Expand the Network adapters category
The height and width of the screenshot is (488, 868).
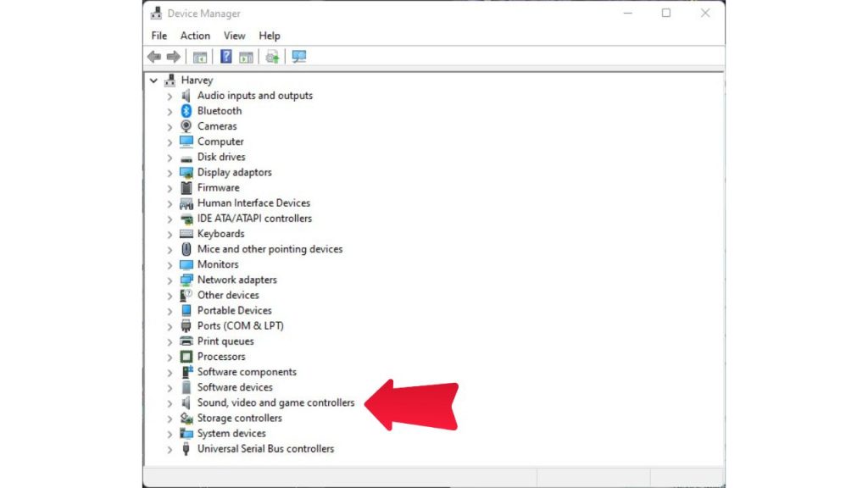[170, 280]
